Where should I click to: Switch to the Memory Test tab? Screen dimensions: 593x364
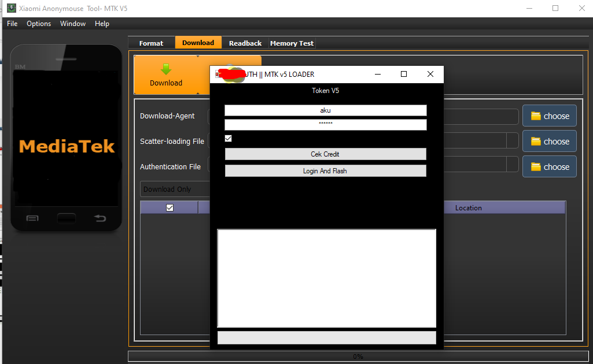pyautogui.click(x=292, y=43)
